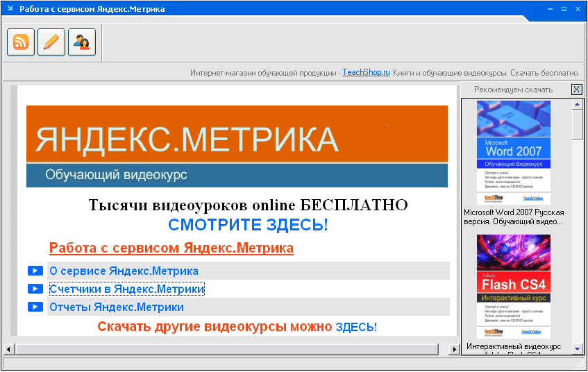The width and height of the screenshot is (588, 372).
Task: Open the Microsoft Word 2007 course thumbnail
Action: coord(513,152)
